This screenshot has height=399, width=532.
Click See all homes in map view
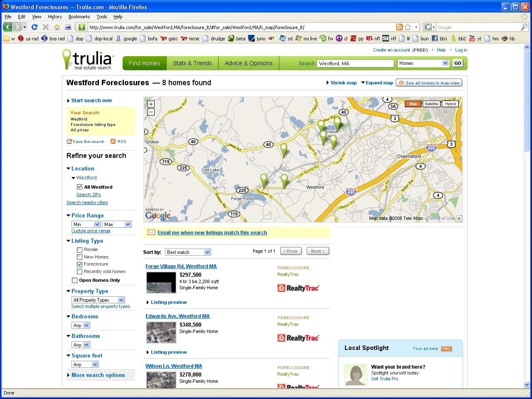(x=429, y=83)
